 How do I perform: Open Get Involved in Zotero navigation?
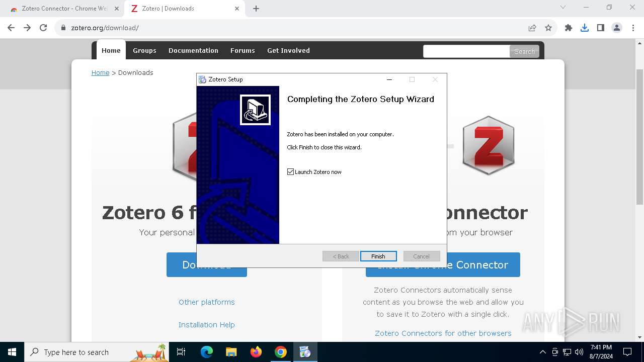coord(288,50)
